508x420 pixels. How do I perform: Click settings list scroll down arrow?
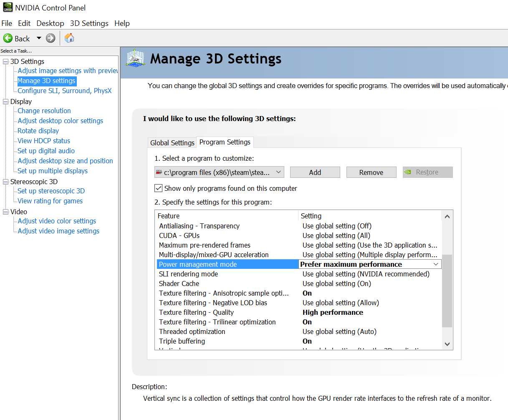pyautogui.click(x=447, y=344)
